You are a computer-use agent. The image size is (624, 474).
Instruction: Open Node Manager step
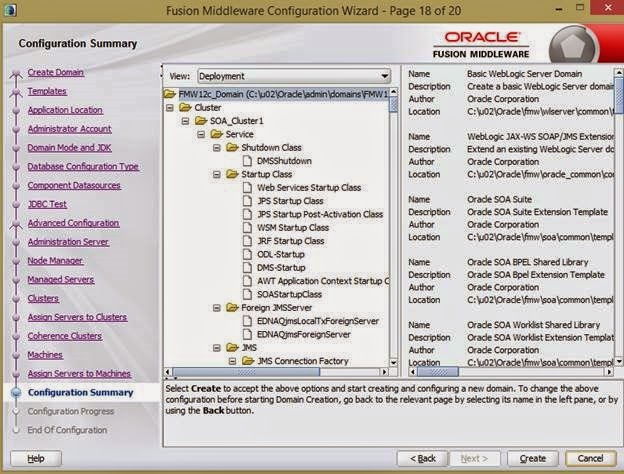pos(55,261)
